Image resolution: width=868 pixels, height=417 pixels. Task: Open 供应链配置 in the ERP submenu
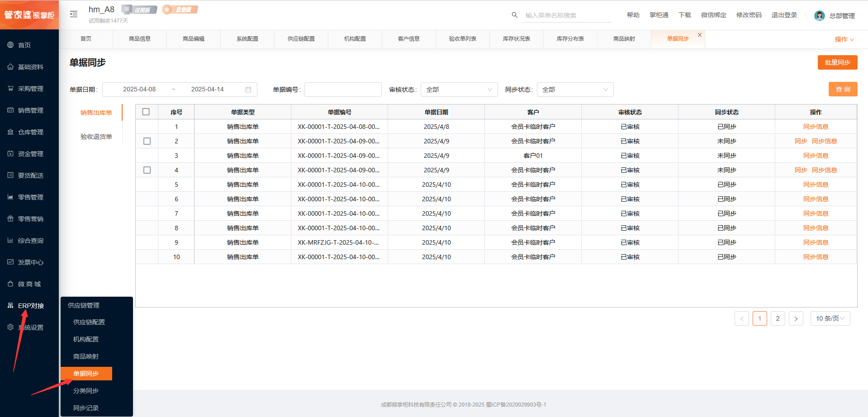point(89,322)
